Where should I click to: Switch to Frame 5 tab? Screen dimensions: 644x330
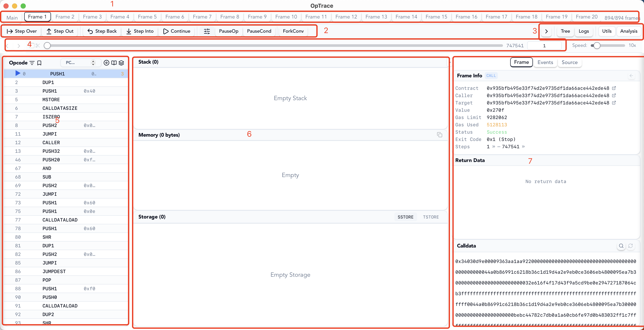147,17
